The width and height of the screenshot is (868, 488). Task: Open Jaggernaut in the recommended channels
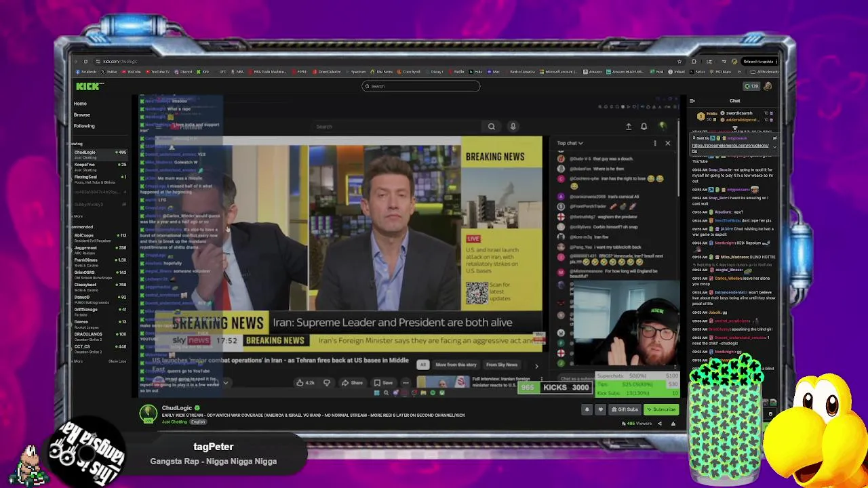click(x=100, y=249)
